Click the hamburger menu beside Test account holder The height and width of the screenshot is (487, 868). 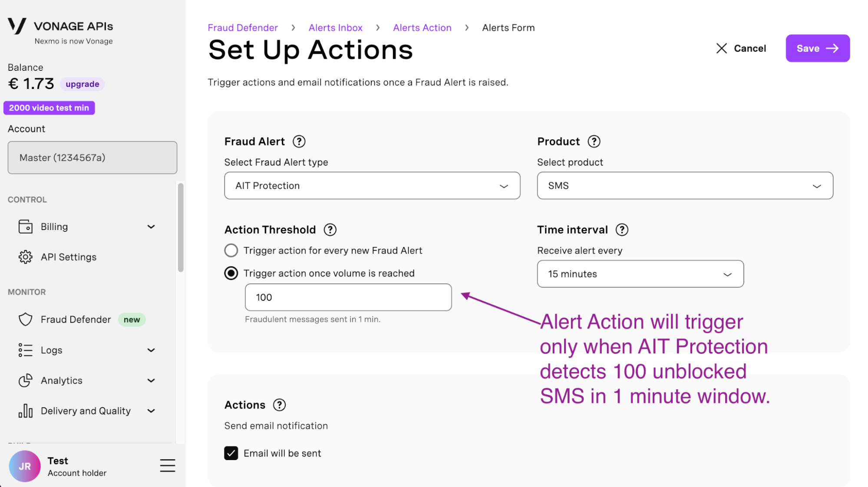(168, 465)
